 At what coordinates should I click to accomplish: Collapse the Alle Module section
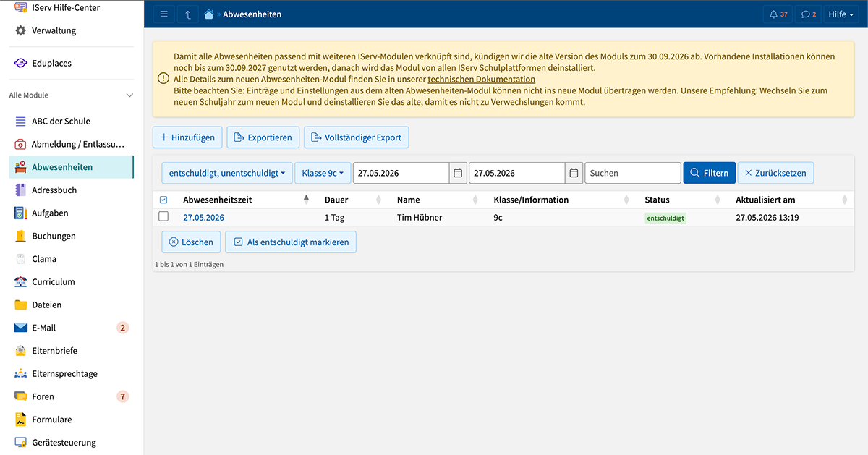[x=130, y=95]
